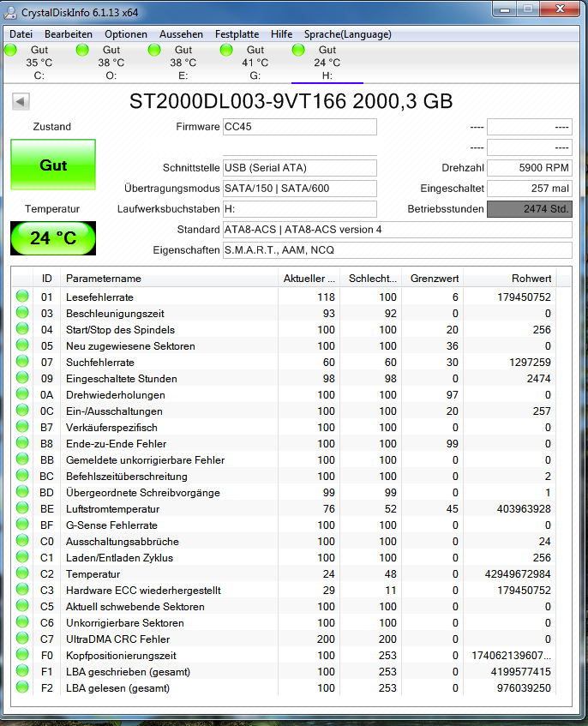588x726 pixels.
Task: Click status icon of Neu zugewiesene Sektoren
Action: [22, 345]
